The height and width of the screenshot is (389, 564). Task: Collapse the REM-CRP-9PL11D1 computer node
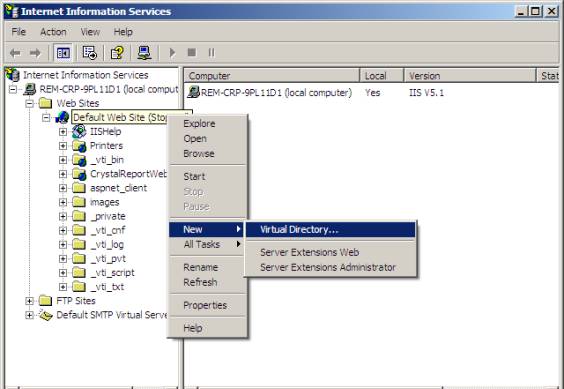13,89
